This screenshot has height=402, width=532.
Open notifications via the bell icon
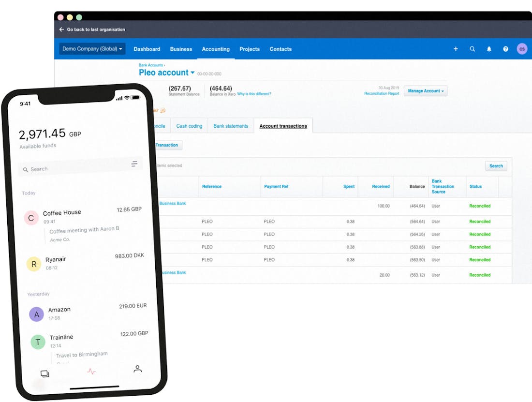click(x=489, y=49)
